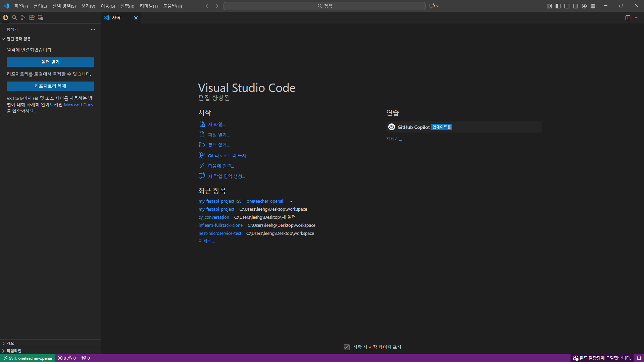The height and width of the screenshot is (362, 644).
Task: Split the editor to the right
Action: click(x=628, y=18)
